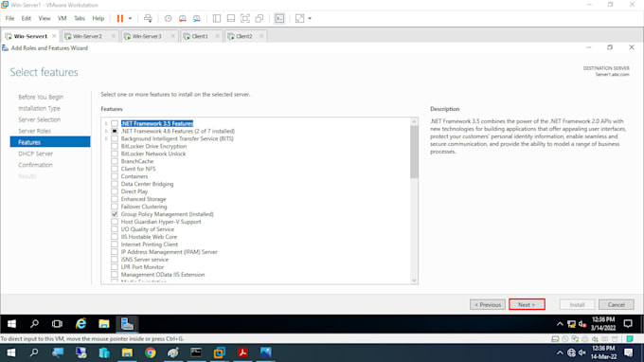Check Background Intelligent Transfer Service checkbox

115,139
